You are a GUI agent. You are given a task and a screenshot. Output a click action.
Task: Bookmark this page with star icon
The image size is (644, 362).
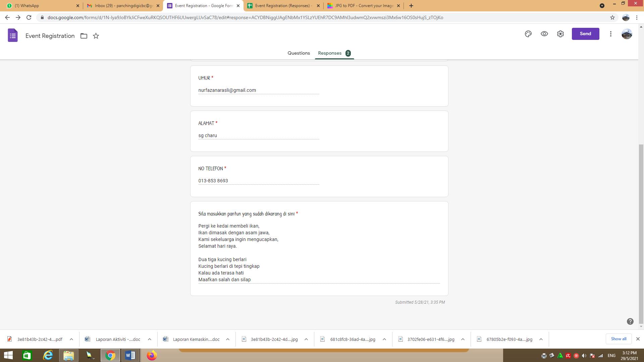point(612,17)
